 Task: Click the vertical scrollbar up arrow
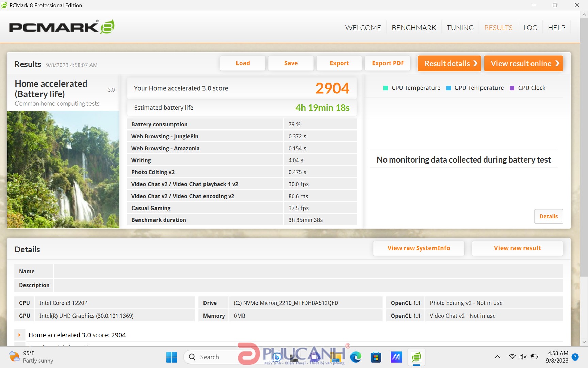584,15
